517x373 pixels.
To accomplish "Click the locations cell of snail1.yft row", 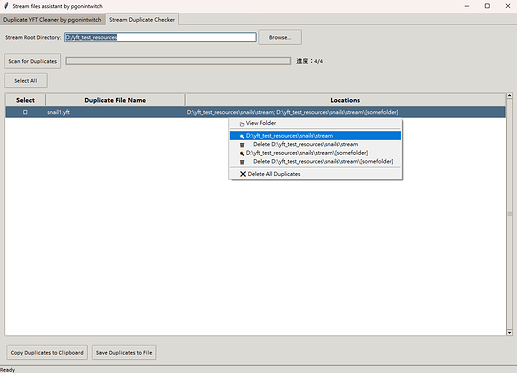I will click(345, 112).
